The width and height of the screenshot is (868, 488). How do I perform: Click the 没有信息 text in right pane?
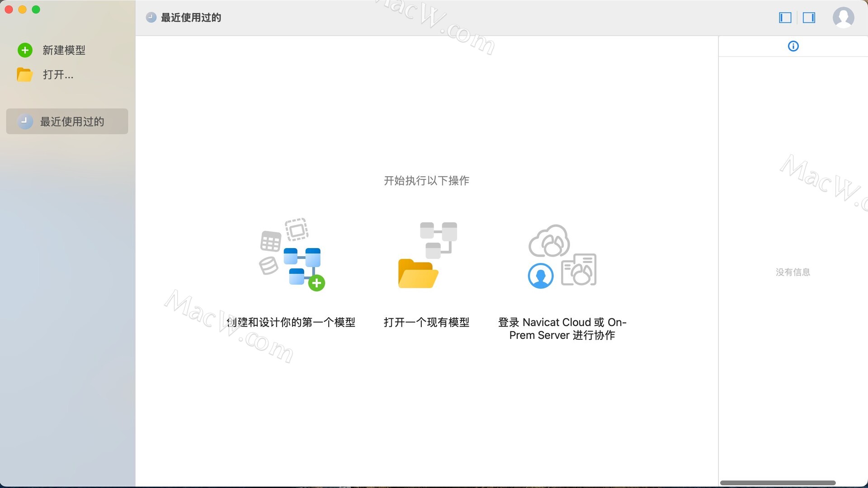793,272
